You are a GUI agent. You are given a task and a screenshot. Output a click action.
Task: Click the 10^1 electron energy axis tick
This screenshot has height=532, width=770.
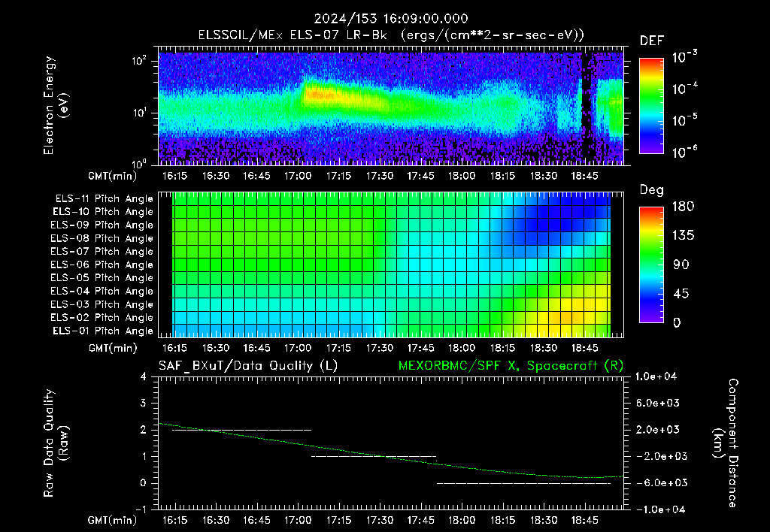pos(139,113)
